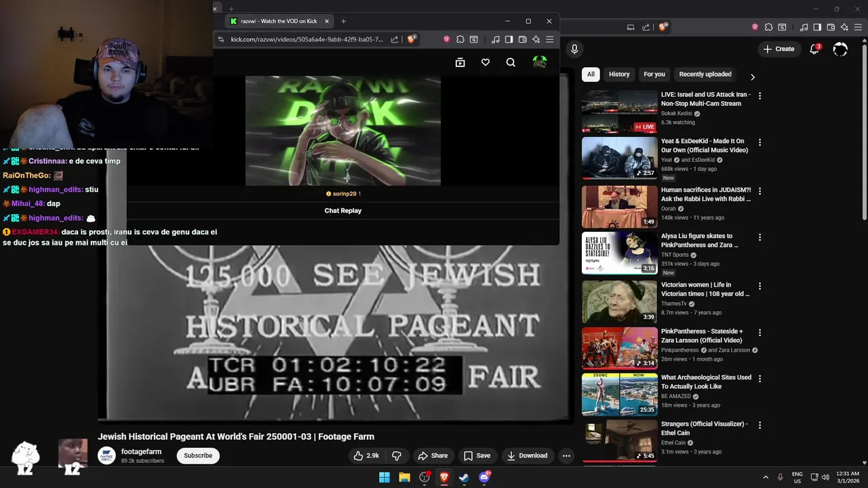868x488 pixels.
Task: Open Victorian women 108 year old video title
Action: click(x=705, y=289)
